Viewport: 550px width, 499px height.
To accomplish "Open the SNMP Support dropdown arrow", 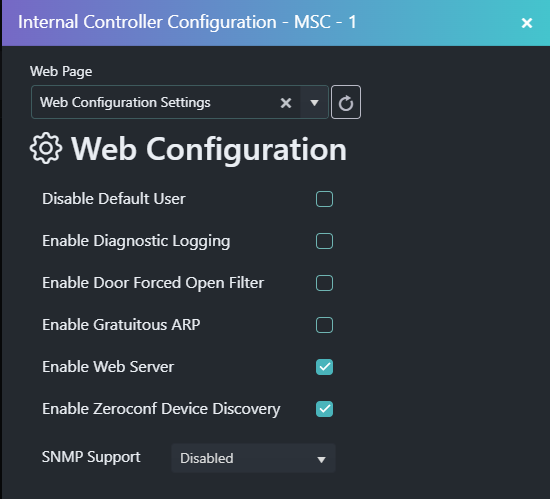I will [x=321, y=459].
